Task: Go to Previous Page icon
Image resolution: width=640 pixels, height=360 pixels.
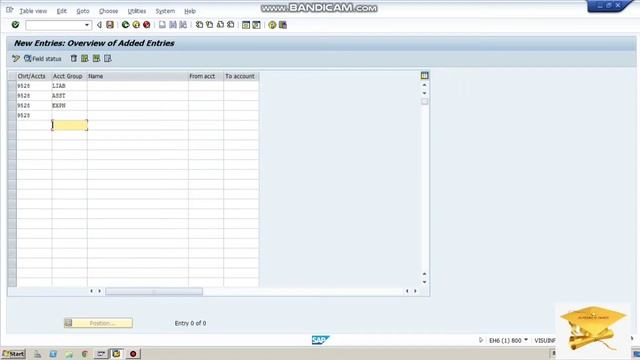Action: [x=210, y=25]
